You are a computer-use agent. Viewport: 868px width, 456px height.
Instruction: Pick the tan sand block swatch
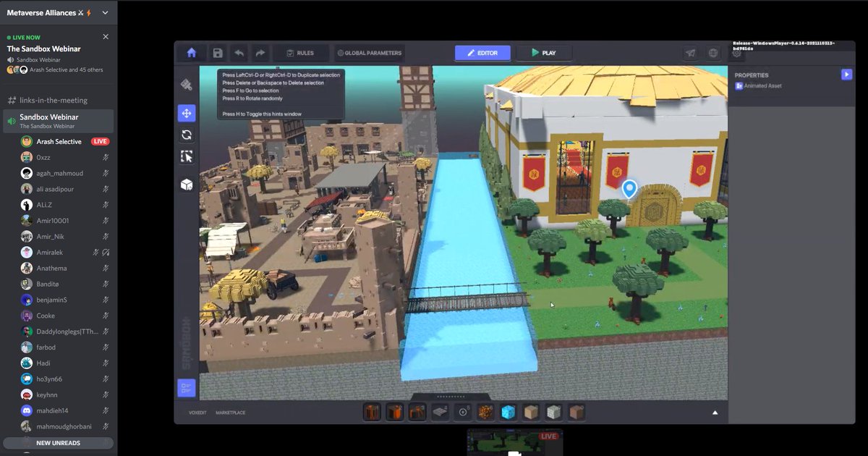point(531,413)
